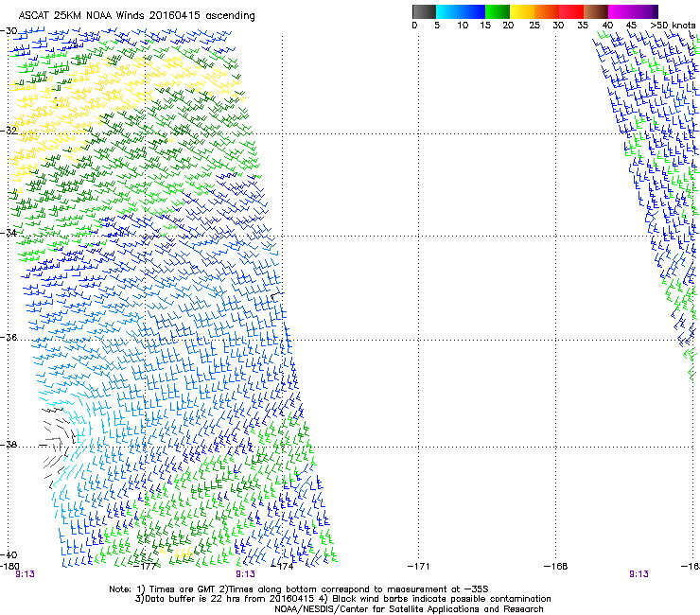Click the red 30-35 knots legend segment
This screenshot has width=700, height=615.
tap(571, 11)
